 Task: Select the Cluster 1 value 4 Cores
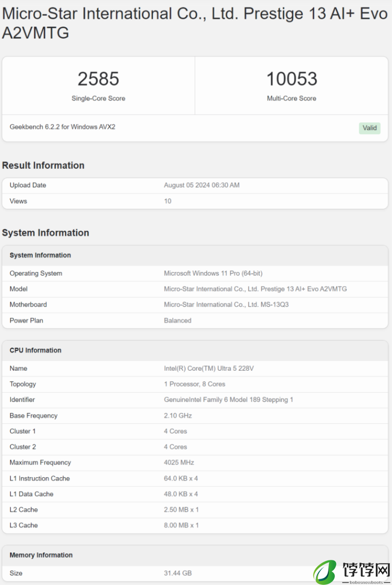[x=176, y=431]
